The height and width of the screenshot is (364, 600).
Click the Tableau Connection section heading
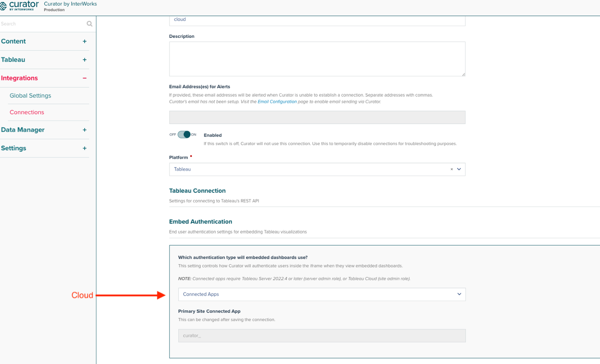pos(197,191)
